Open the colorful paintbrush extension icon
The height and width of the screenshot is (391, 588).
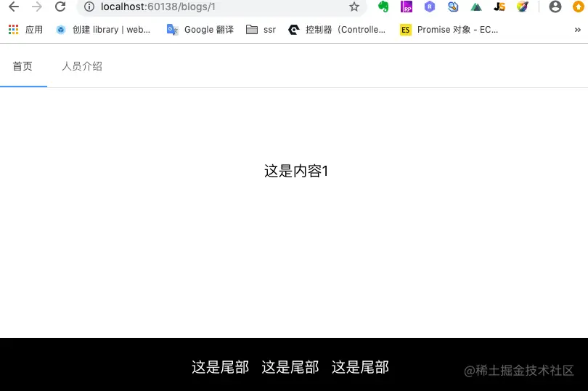pos(523,7)
